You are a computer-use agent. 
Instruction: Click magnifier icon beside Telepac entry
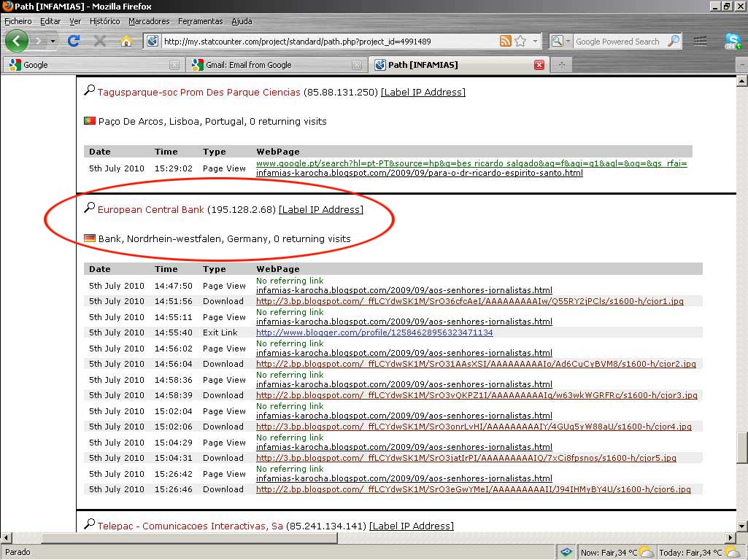(89, 524)
